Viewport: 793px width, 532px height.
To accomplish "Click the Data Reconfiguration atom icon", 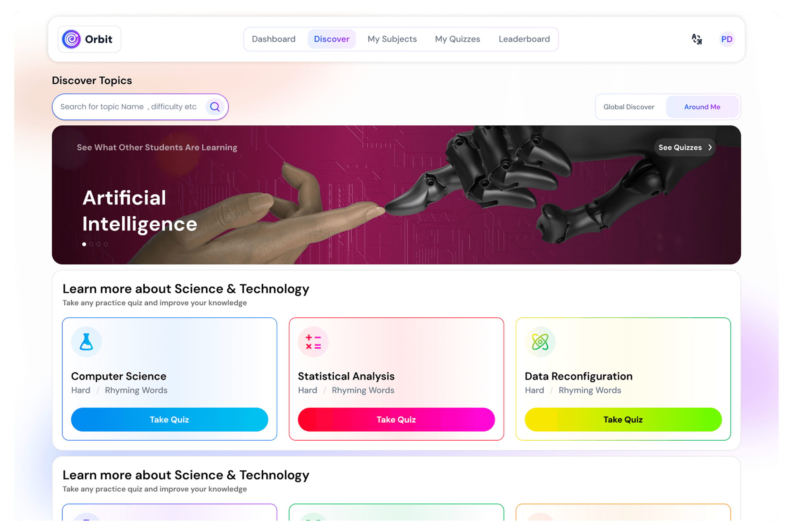I will pyautogui.click(x=540, y=342).
